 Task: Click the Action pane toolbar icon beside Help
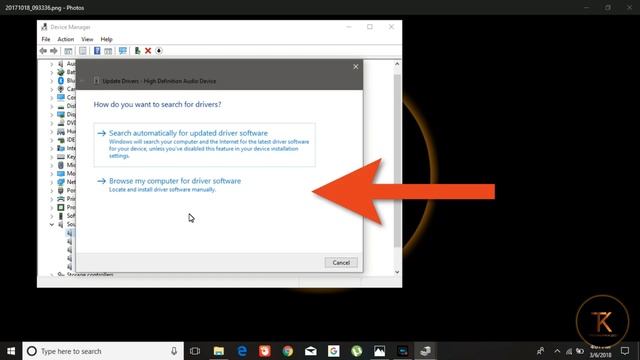(108, 51)
